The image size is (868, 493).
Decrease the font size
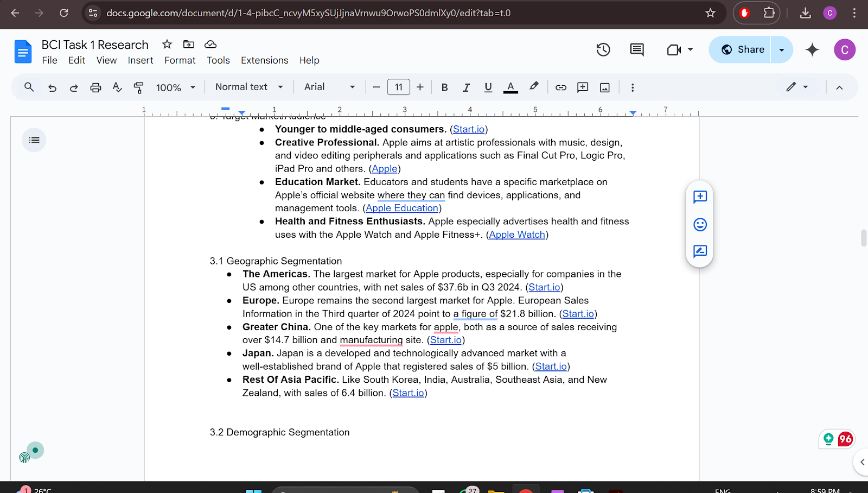click(376, 87)
